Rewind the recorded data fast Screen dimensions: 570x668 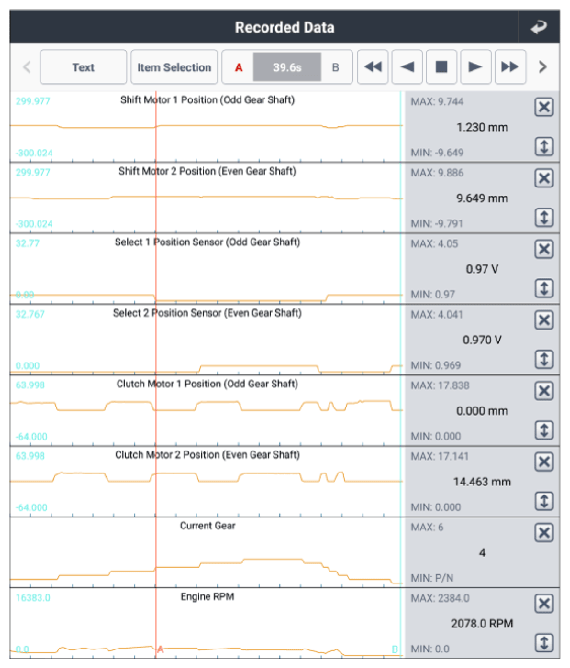(373, 67)
